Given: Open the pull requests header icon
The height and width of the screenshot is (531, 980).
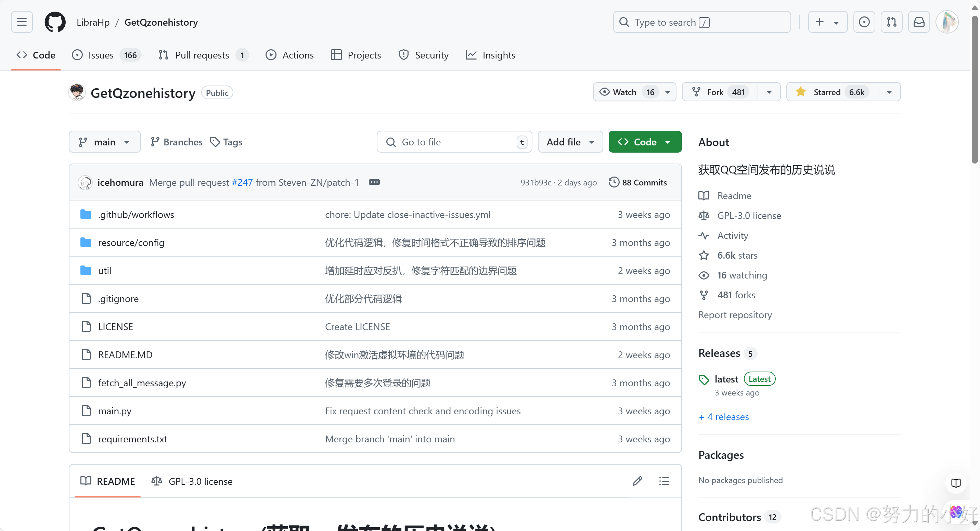Looking at the screenshot, I should [891, 22].
